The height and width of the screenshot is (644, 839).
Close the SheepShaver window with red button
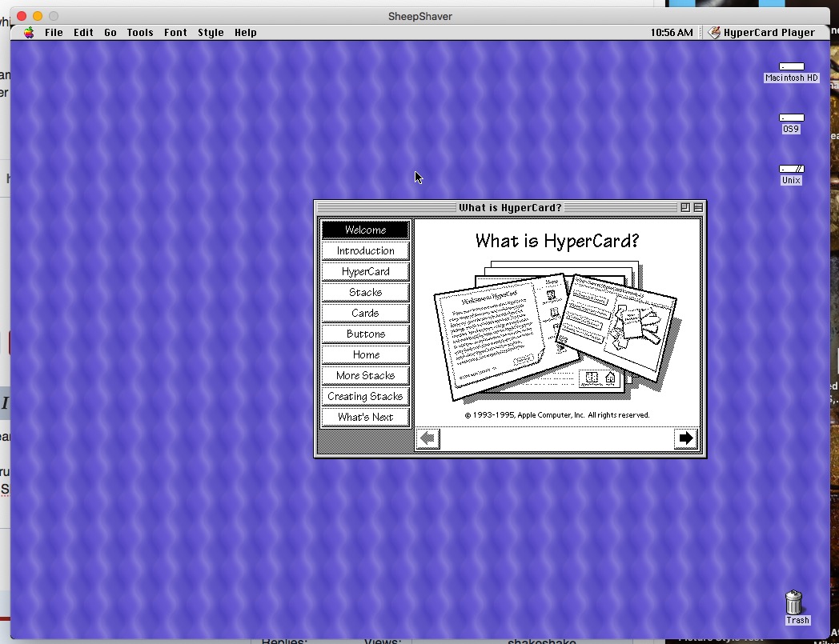[22, 16]
